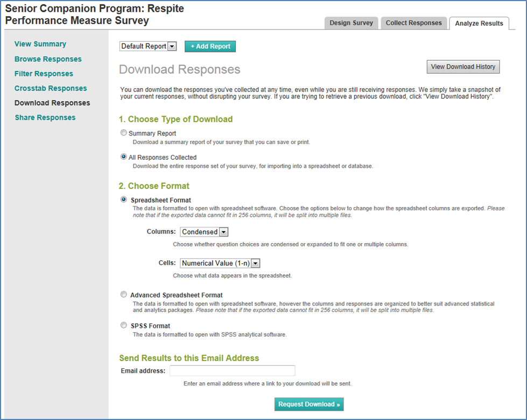Click the Download Responses page heading

point(179,69)
